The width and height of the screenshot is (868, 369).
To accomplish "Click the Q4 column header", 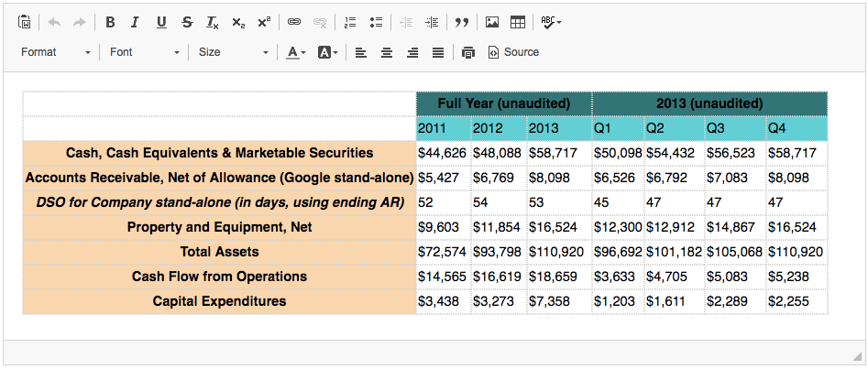I will (797, 128).
